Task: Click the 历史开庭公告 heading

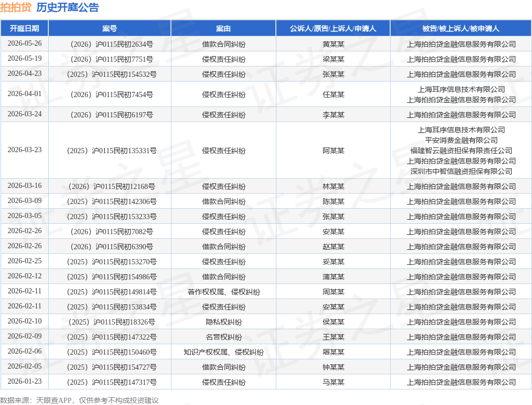Action: (68, 7)
